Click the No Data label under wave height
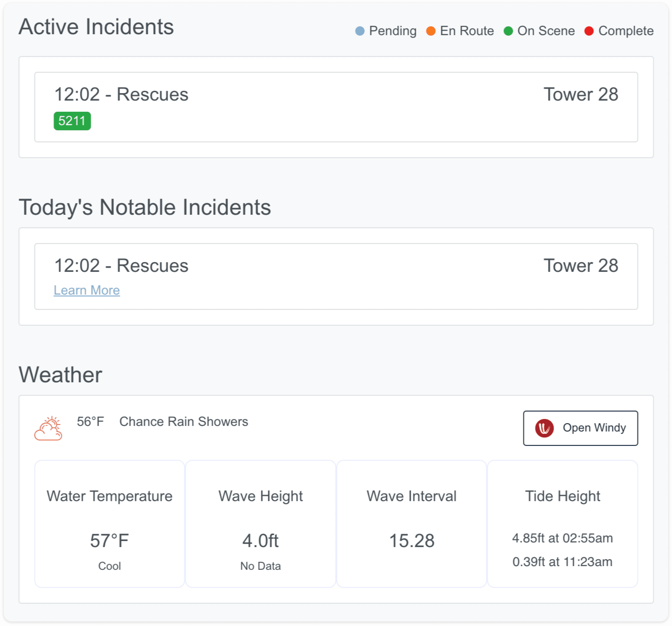This screenshot has width=672, height=626. (x=261, y=566)
